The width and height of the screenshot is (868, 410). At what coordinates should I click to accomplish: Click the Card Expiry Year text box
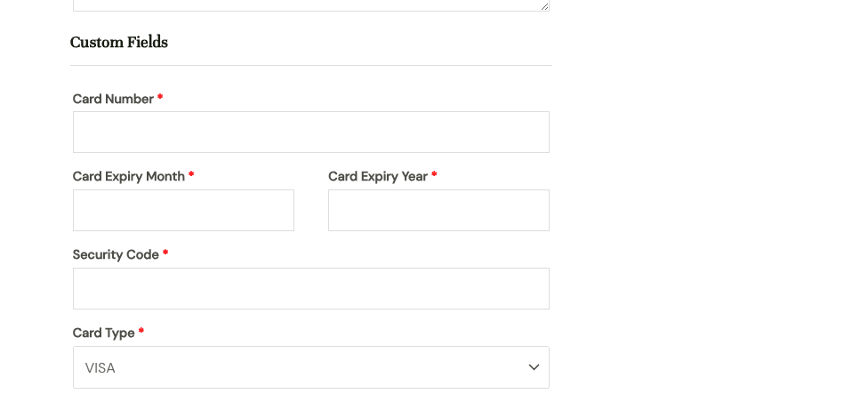pos(438,211)
